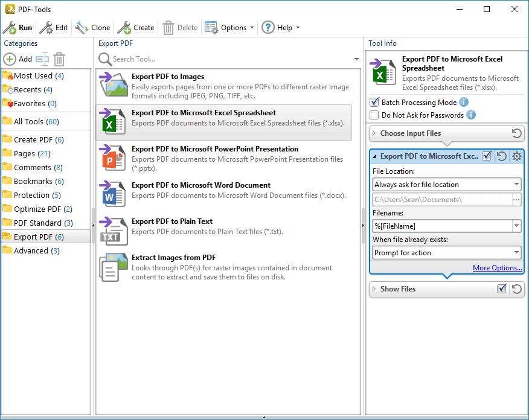Open the Pages category

(45, 153)
